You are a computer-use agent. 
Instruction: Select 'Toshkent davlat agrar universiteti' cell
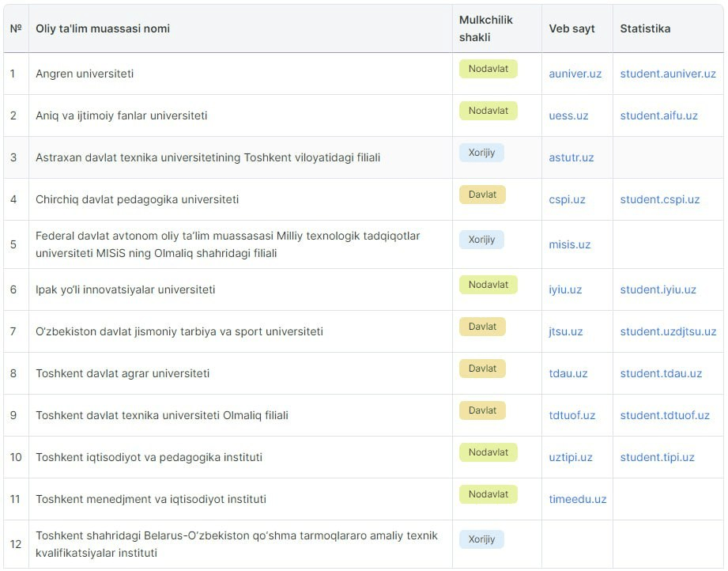[240, 373]
